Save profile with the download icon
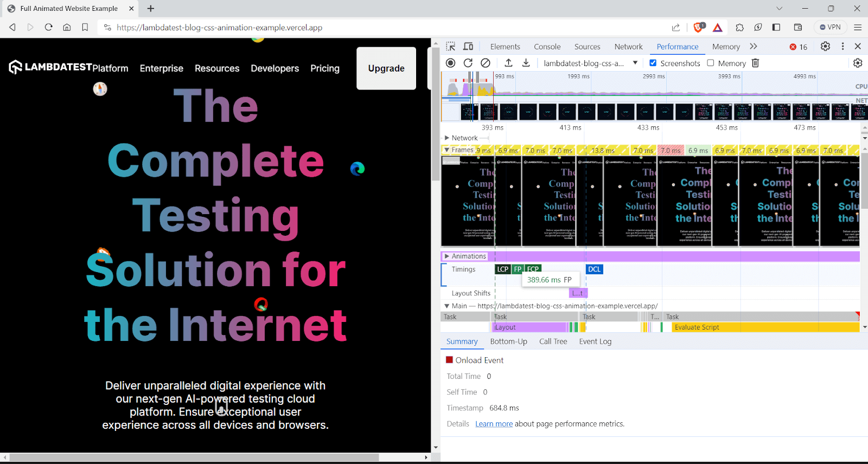The height and width of the screenshot is (464, 868). click(x=526, y=63)
